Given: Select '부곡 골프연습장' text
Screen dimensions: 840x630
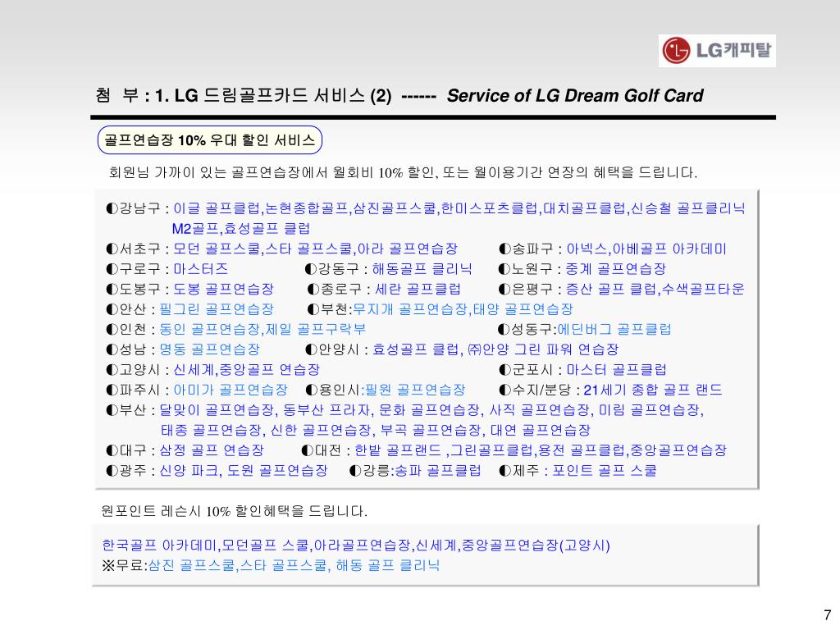Looking at the screenshot, I should point(430,430).
